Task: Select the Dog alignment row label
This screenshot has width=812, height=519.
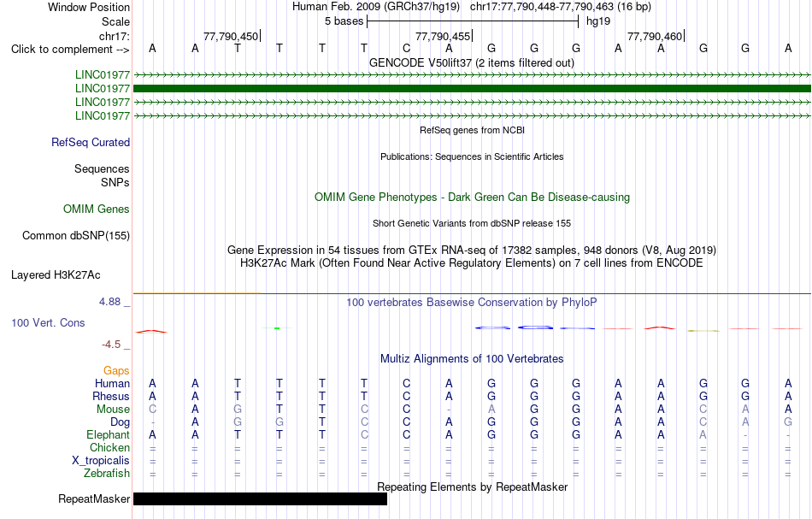Action: (x=120, y=422)
